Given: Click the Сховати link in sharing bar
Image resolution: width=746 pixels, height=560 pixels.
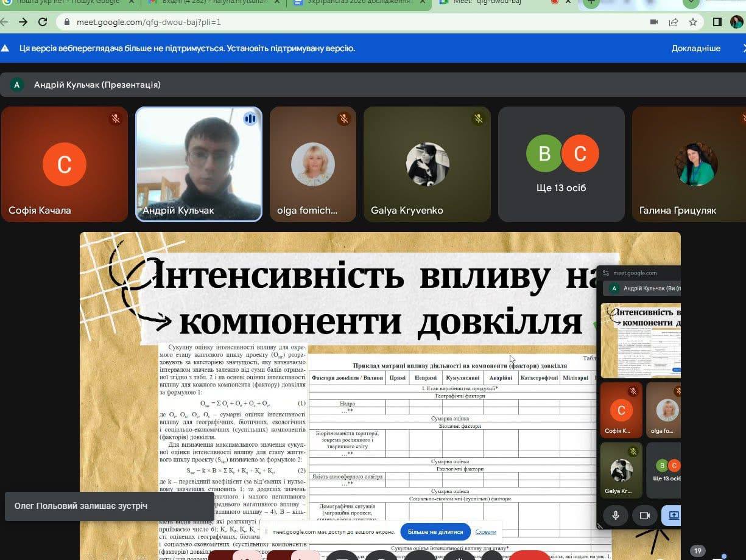Looking at the screenshot, I should (x=486, y=531).
